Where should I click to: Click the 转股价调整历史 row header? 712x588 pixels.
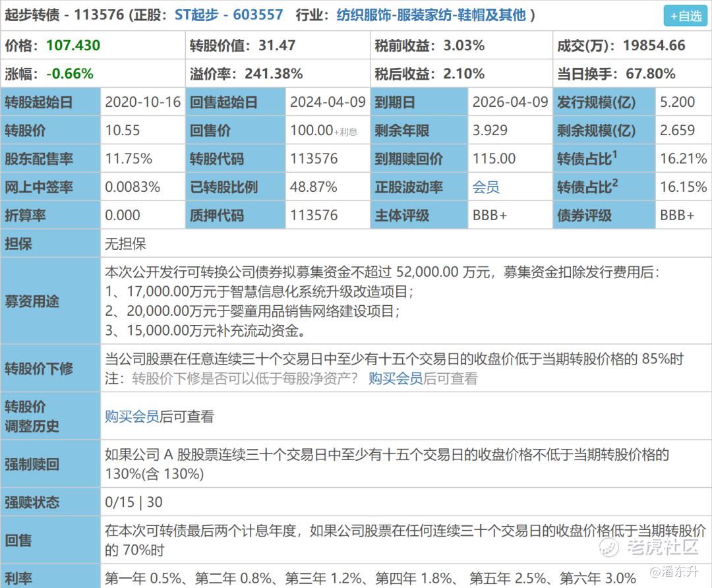pos(50,416)
